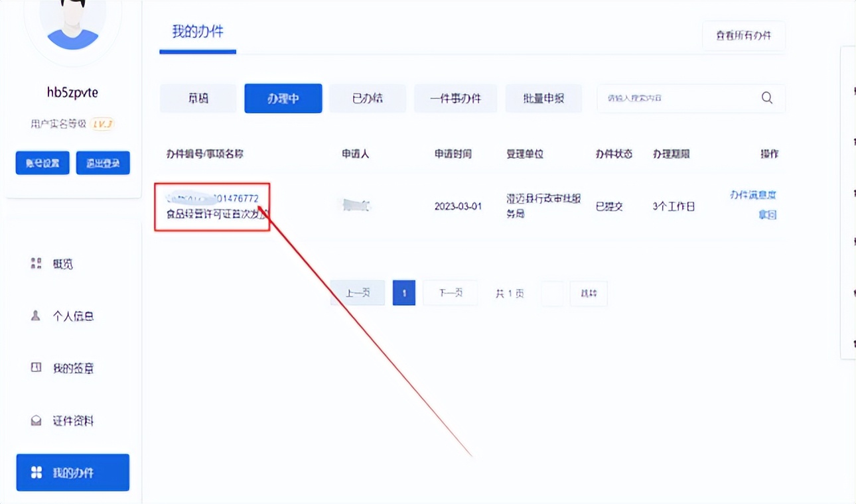The height and width of the screenshot is (504, 856).
Task: Switch to the 办理中 tab
Action: [x=283, y=97]
